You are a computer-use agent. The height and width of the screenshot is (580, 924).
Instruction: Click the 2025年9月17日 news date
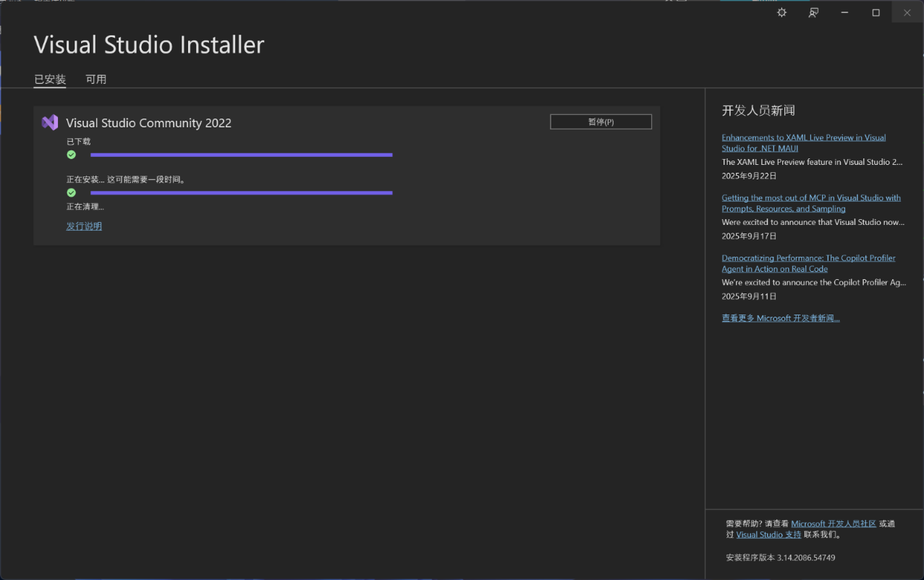pos(749,236)
